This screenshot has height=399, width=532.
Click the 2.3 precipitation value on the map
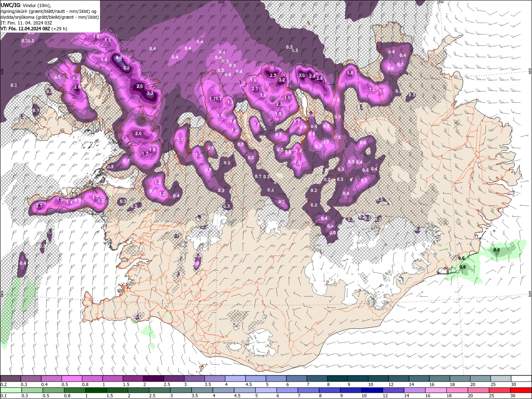279,104
